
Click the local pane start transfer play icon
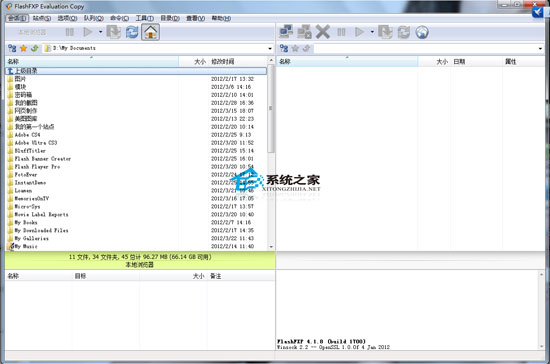(x=88, y=32)
